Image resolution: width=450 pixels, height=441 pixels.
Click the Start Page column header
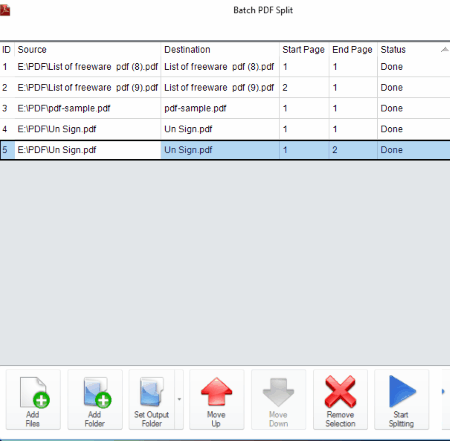tap(304, 50)
